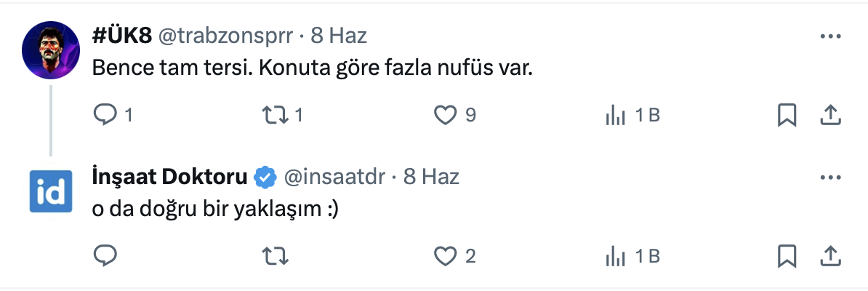Open the #ÜK8 profile avatar
Viewport: 868px width, 291px height.
click(49, 50)
